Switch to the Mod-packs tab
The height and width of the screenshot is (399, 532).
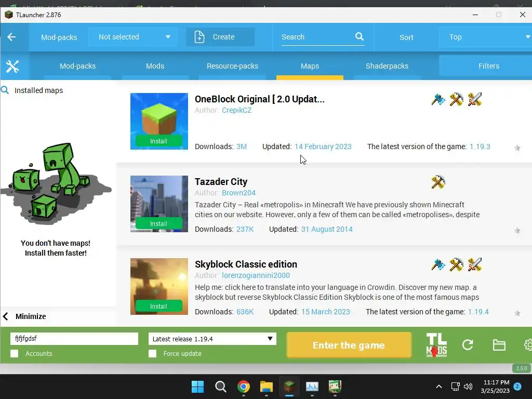(77, 66)
